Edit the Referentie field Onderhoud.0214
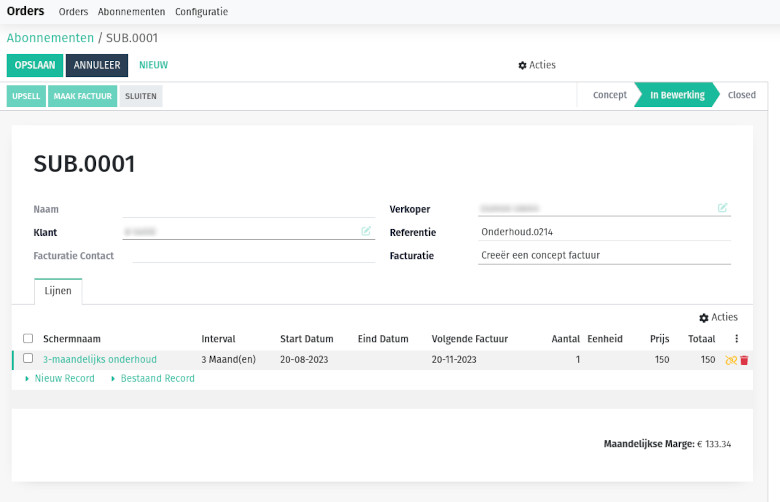This screenshot has width=780, height=502. pos(604,232)
